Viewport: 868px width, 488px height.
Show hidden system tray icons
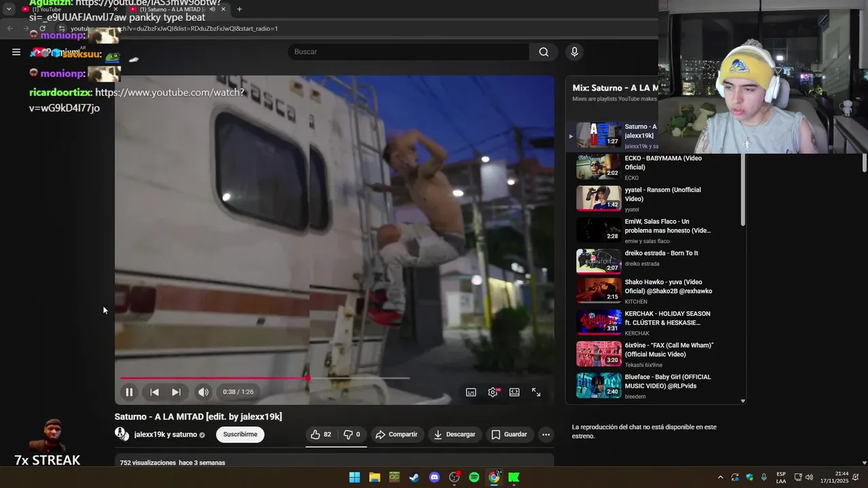coord(720,477)
